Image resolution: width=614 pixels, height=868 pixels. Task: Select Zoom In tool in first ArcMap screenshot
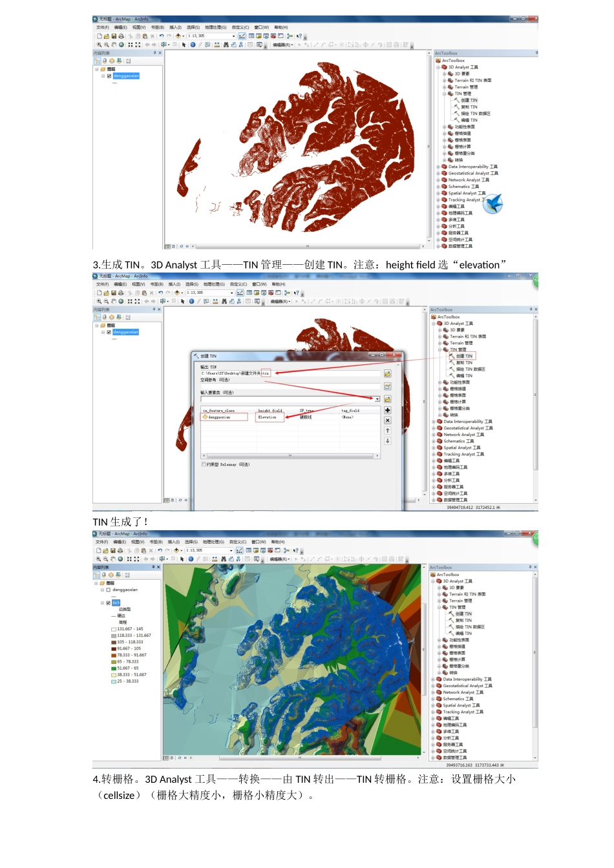pyautogui.click(x=99, y=45)
